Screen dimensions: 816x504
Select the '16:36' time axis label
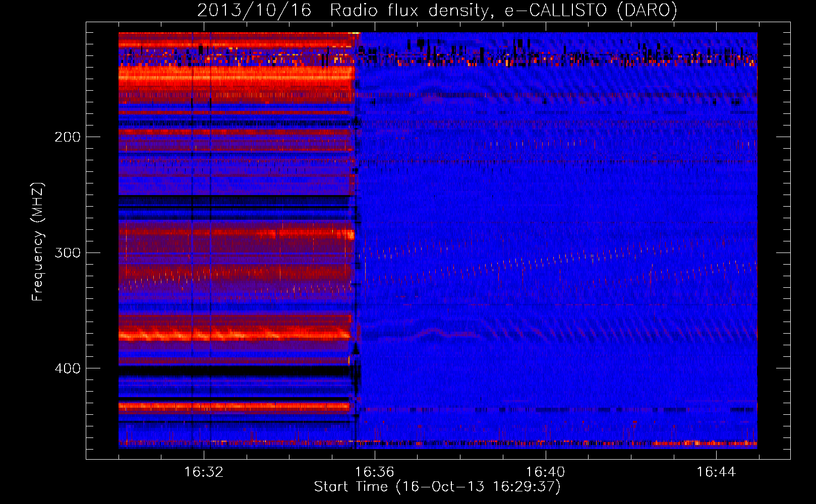[x=374, y=472]
